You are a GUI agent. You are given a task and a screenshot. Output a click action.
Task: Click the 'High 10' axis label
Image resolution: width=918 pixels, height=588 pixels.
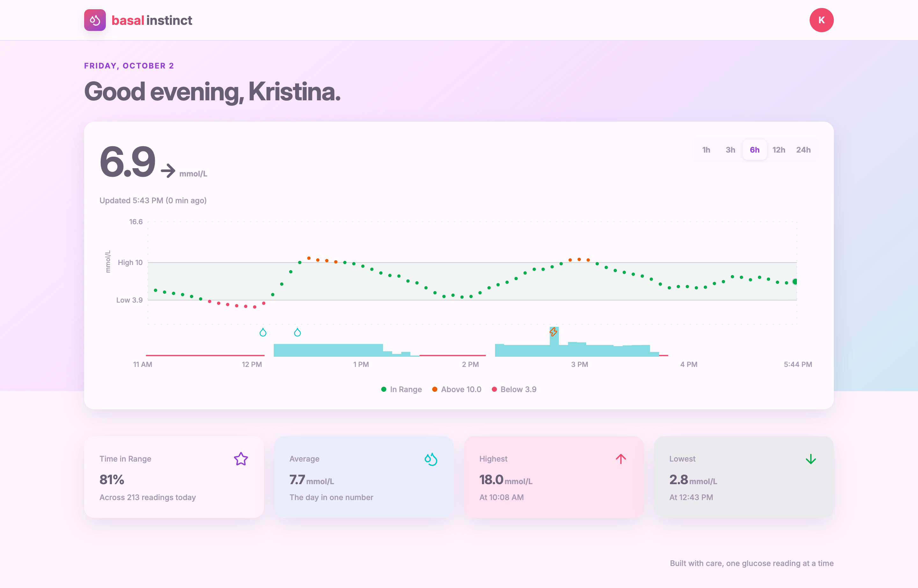pos(130,262)
